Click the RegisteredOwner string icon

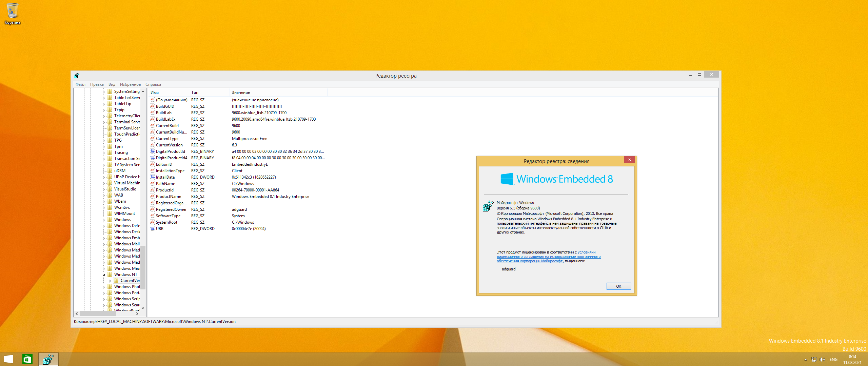tap(153, 209)
